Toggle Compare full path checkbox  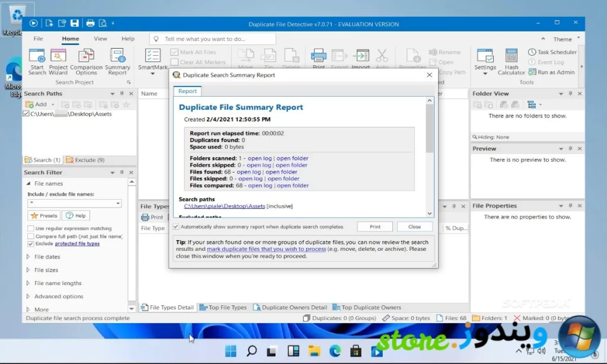pyautogui.click(x=31, y=236)
